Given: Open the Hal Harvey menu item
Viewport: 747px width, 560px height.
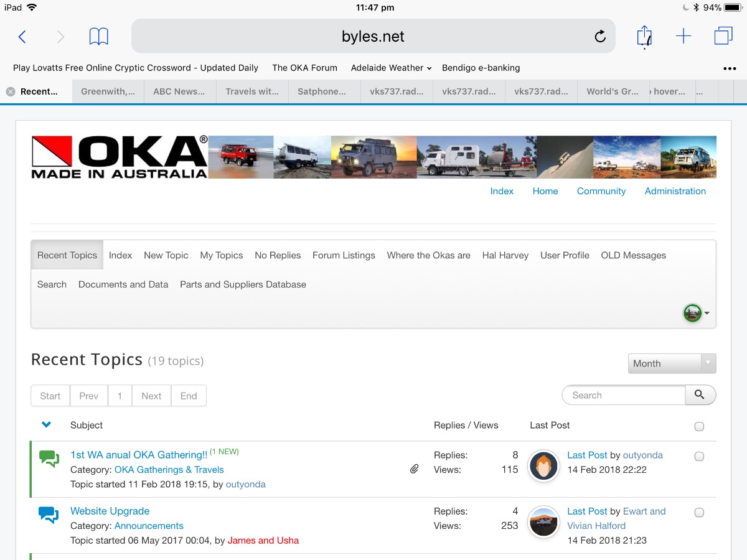Looking at the screenshot, I should 505,255.
